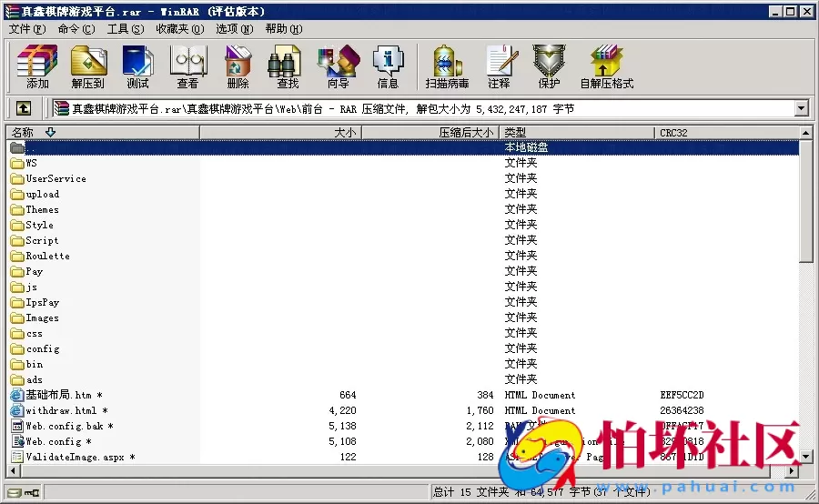Sort by the 大小 column header
The image size is (819, 504).
pos(280,133)
